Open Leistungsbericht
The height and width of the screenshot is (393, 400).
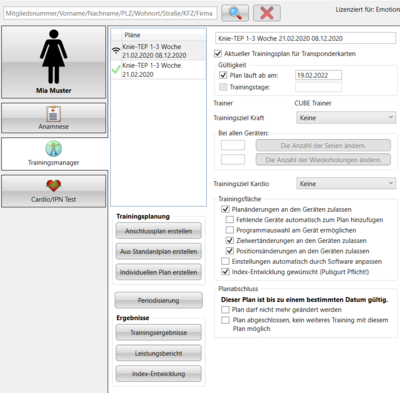pos(159,353)
